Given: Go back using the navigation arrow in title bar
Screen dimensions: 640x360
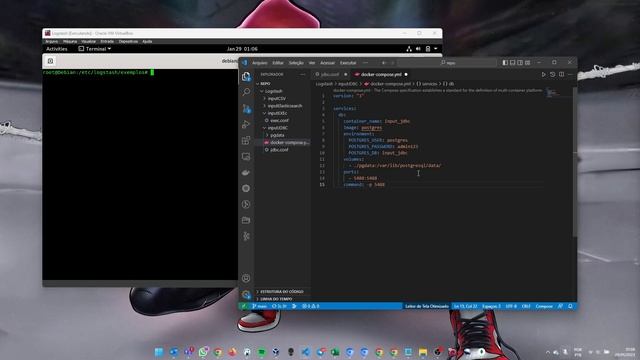Looking at the screenshot, I should 384,63.
